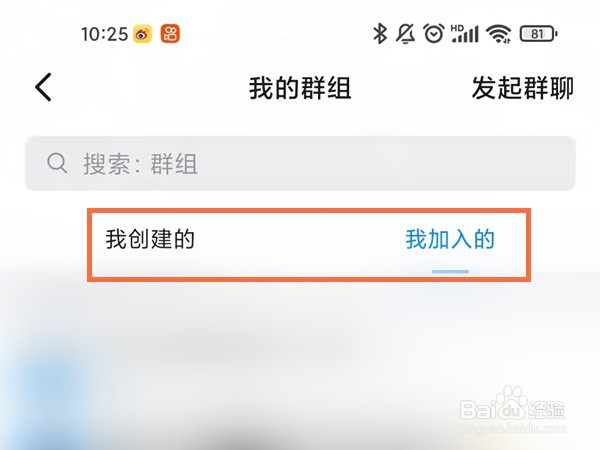Click the magnifier icon in the search bar
This screenshot has width=600, height=450.
point(57,163)
